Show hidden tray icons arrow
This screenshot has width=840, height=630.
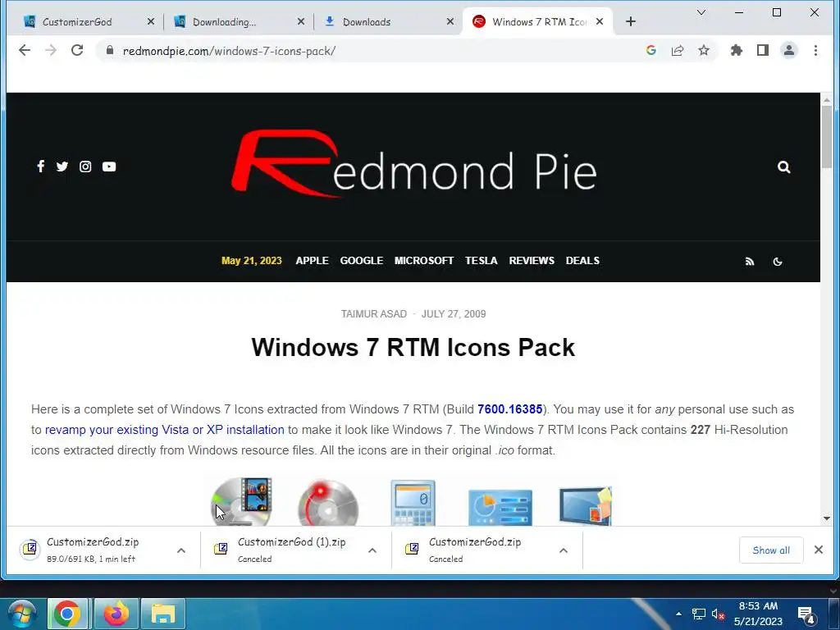coord(678,614)
